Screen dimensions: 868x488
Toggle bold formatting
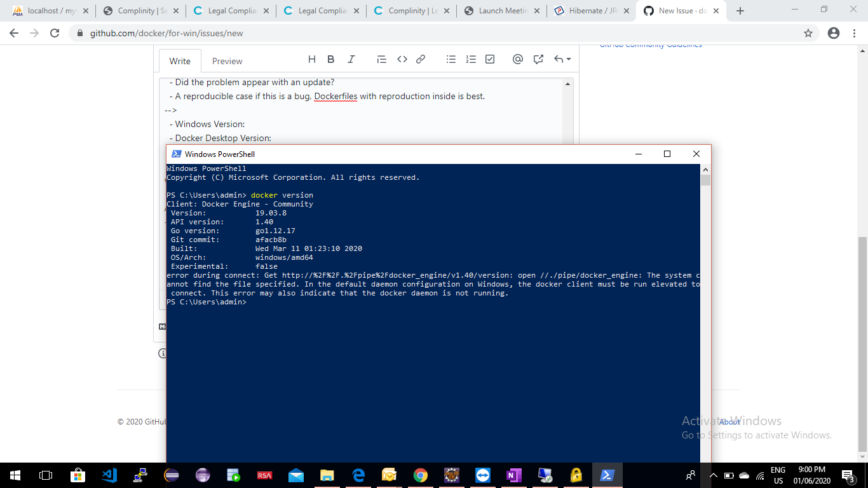coord(330,59)
